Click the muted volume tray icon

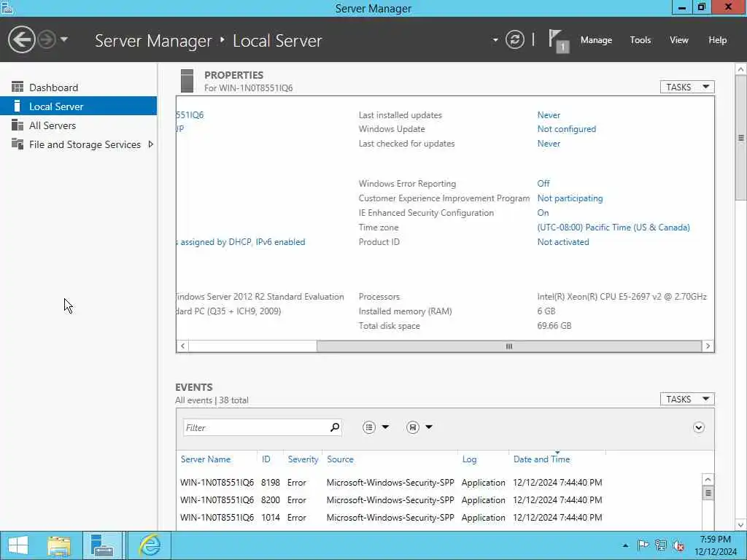(x=679, y=545)
